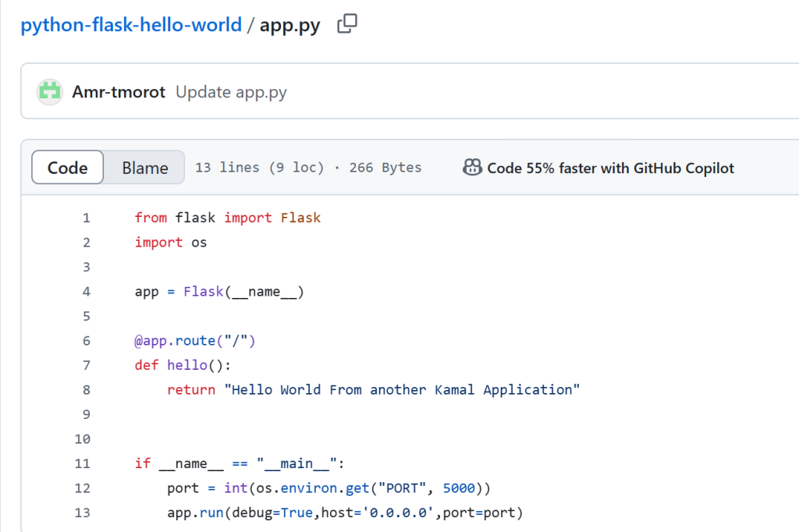Image resolution: width=799 pixels, height=532 pixels.
Task: Click the '5000' default port value
Action: (x=459, y=488)
